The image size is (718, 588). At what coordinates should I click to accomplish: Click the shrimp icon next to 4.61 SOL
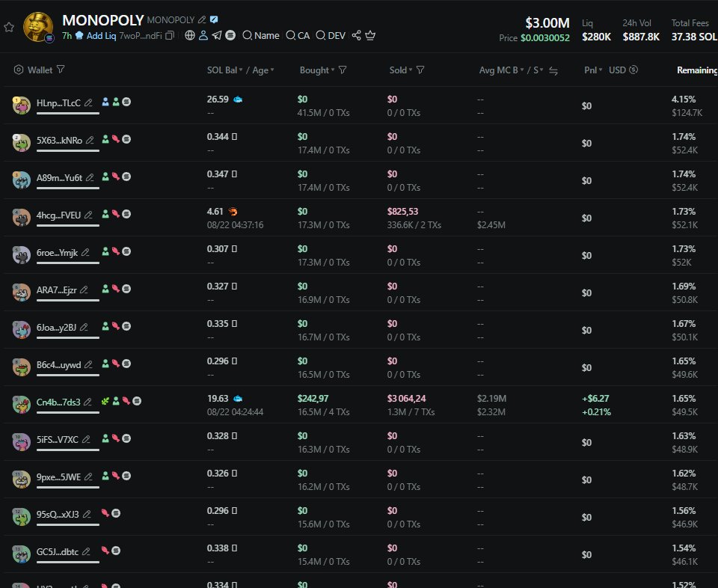coord(233,212)
